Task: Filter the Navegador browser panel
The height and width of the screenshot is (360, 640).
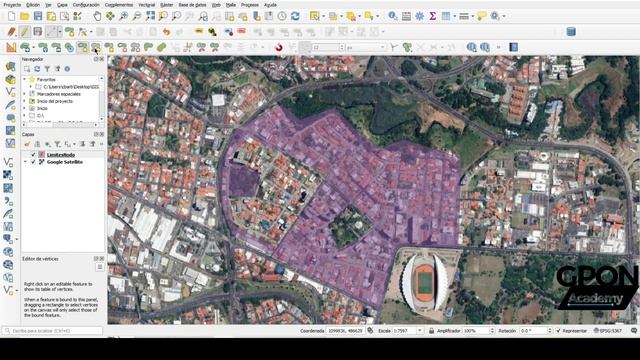Action: click(47, 69)
